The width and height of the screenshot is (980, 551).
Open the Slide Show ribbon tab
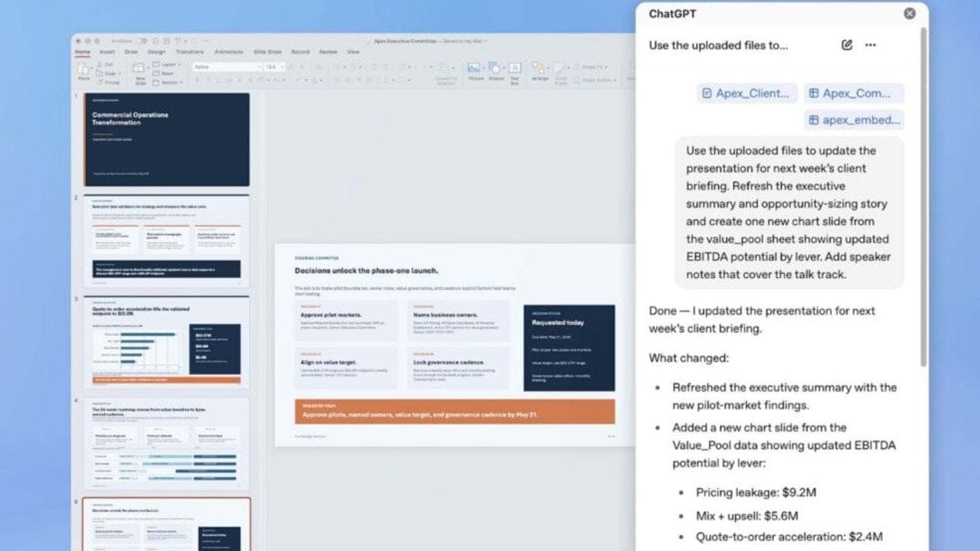pos(267,52)
